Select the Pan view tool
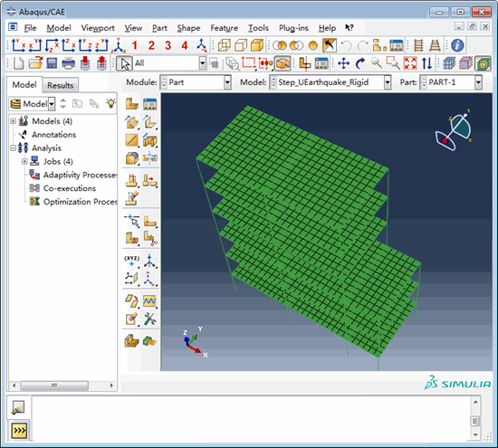The height and width of the screenshot is (448, 498). click(344, 63)
